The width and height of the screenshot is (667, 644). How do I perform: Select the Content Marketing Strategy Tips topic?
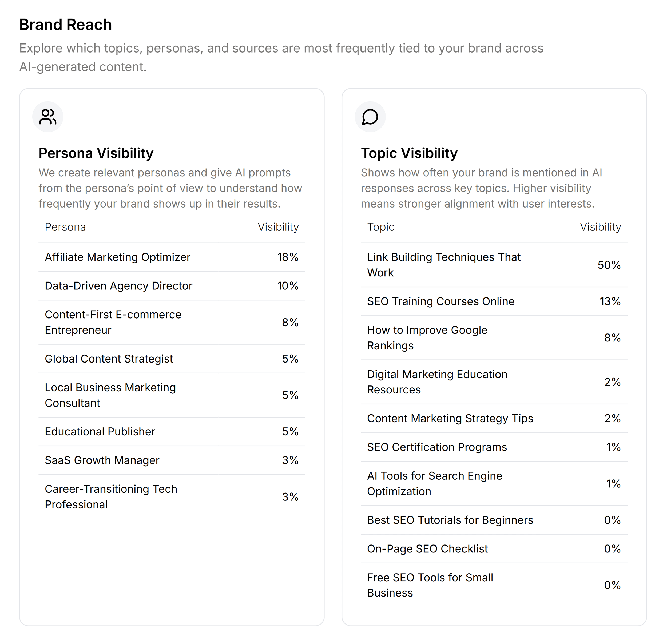pos(450,419)
